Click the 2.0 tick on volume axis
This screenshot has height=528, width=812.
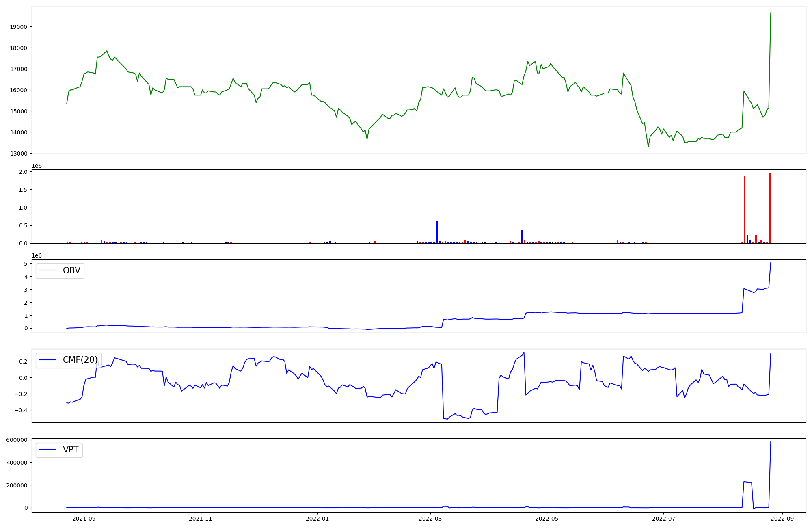click(24, 172)
